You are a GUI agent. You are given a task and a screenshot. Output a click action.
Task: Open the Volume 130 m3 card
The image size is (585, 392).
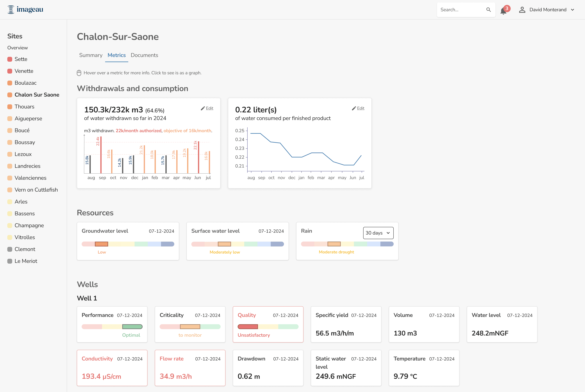coord(424,324)
